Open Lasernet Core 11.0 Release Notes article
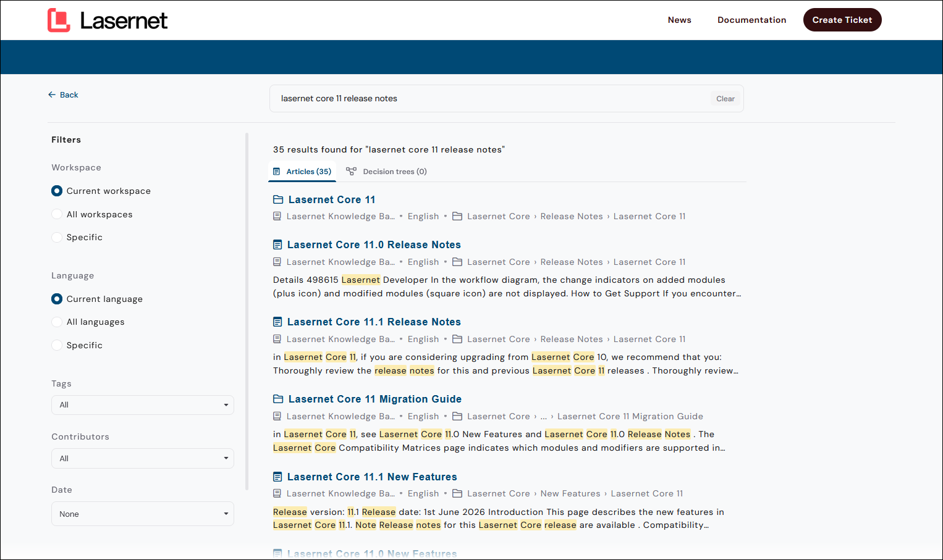943x560 pixels. pos(374,245)
